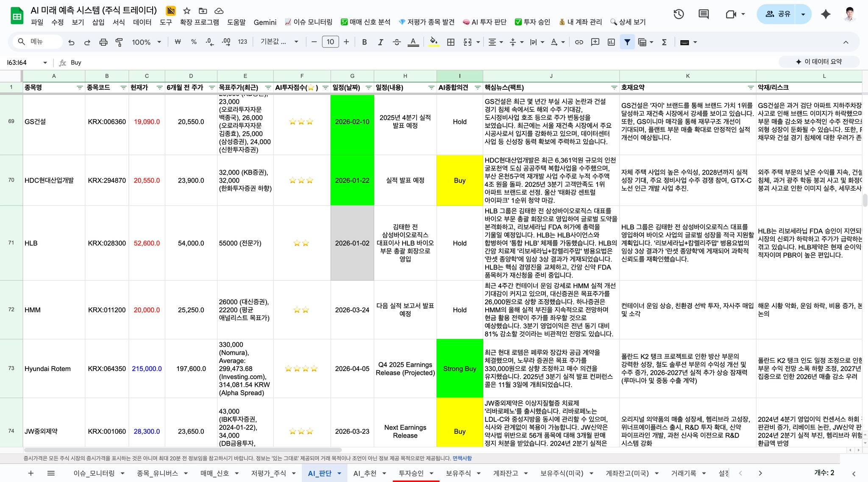Toggle bold formatting

tap(364, 42)
